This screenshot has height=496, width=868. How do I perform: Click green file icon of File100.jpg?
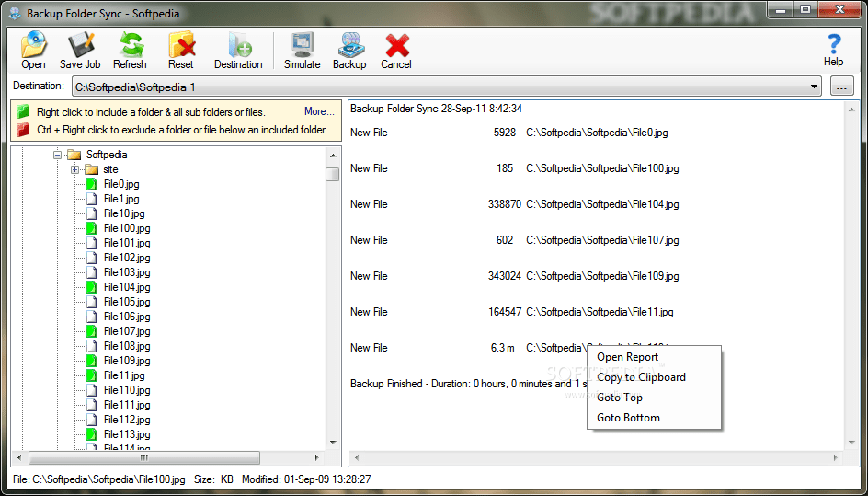(91, 228)
